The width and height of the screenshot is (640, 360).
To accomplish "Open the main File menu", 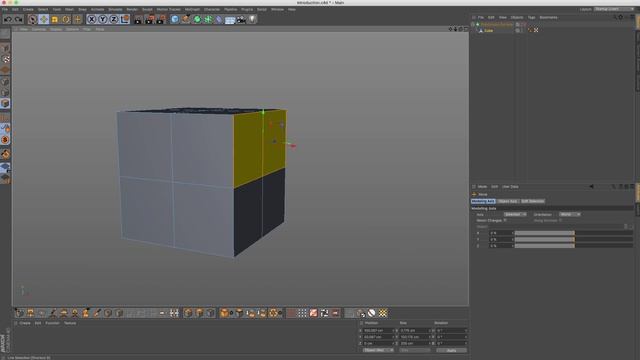I will [x=5, y=9].
